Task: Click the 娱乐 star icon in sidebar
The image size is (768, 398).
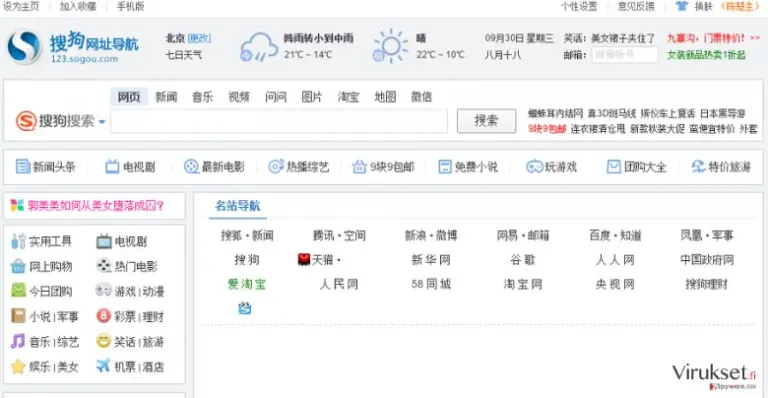Action: (x=18, y=366)
